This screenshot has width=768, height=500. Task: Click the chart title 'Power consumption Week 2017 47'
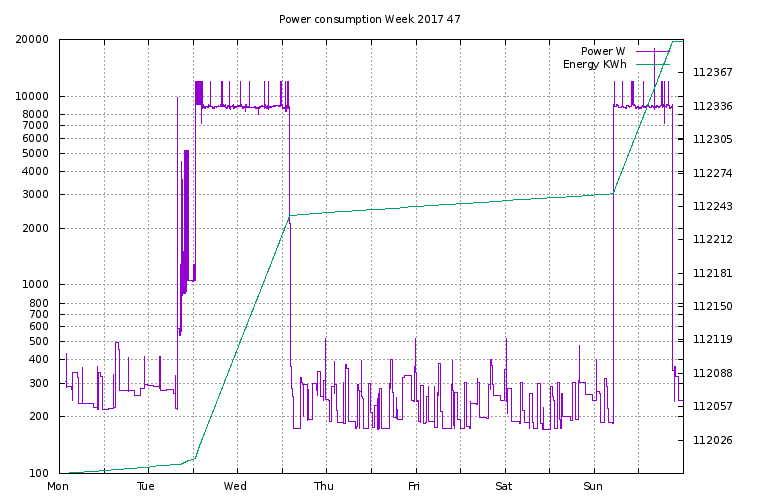click(x=370, y=19)
